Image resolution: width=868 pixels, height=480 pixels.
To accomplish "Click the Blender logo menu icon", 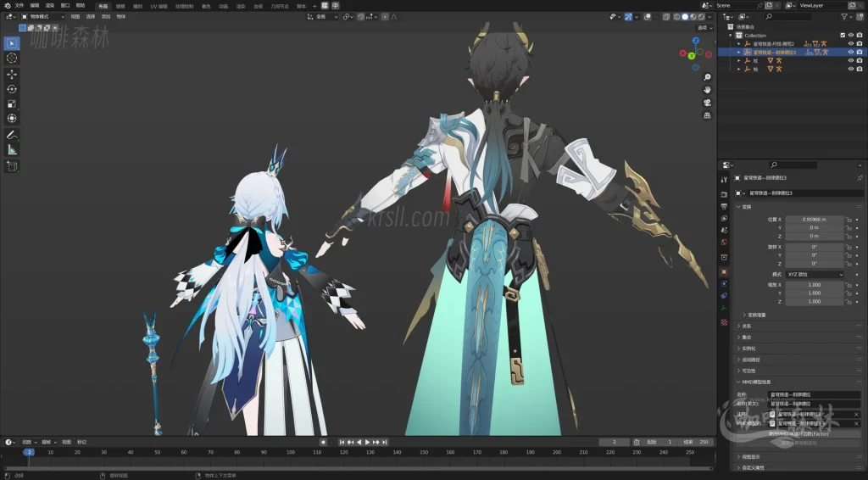I will (7, 6).
